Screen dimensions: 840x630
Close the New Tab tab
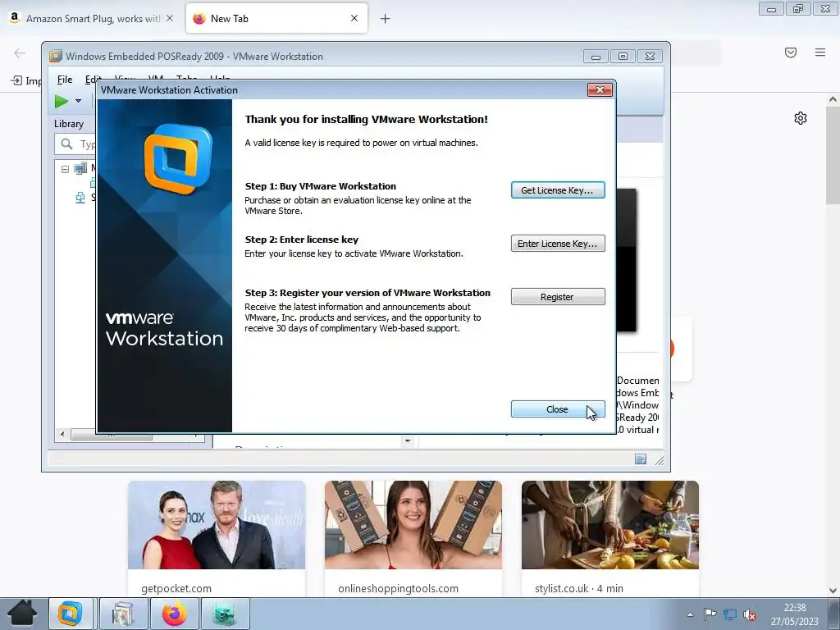pyautogui.click(x=354, y=18)
